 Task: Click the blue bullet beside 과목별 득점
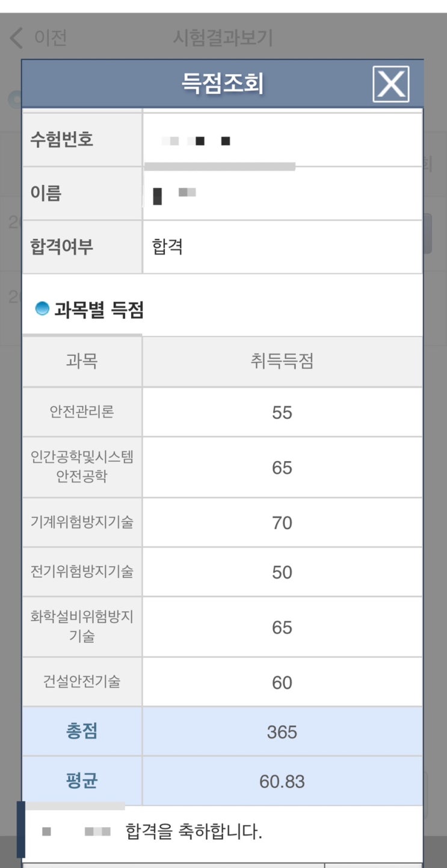[x=42, y=309]
